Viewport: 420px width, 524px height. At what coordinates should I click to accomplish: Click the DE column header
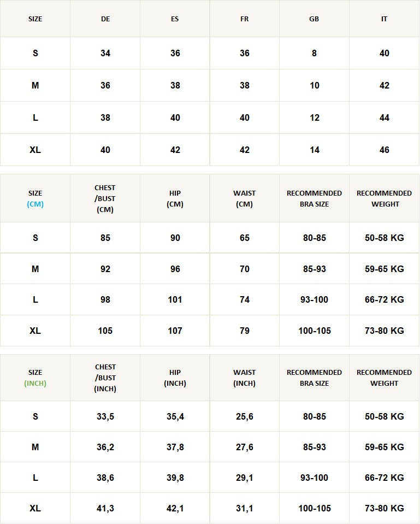click(x=105, y=19)
